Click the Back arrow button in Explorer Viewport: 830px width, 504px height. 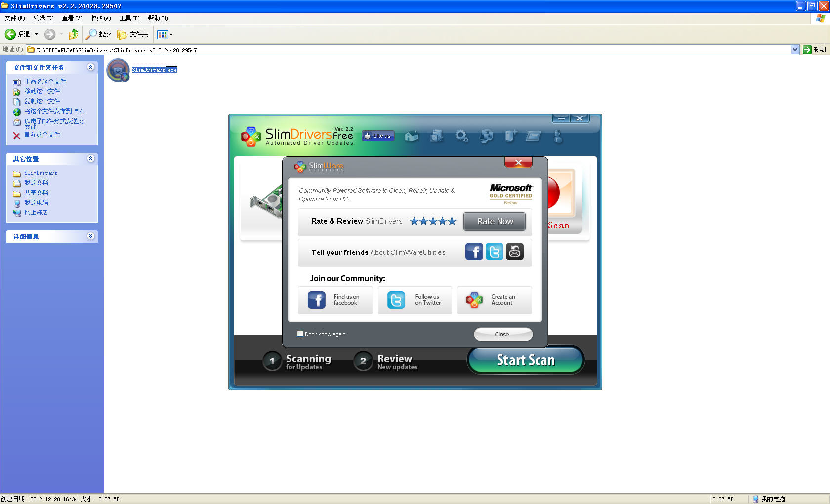[18, 34]
